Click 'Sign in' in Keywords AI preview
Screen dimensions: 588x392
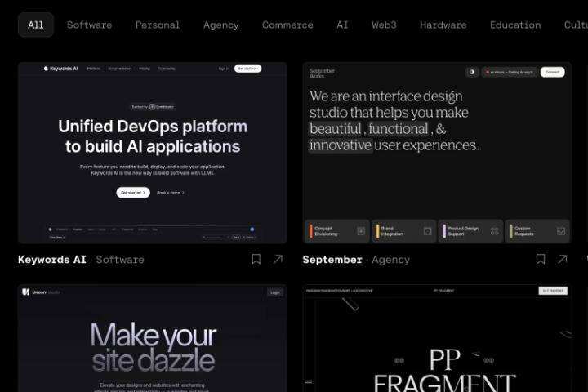click(x=224, y=69)
